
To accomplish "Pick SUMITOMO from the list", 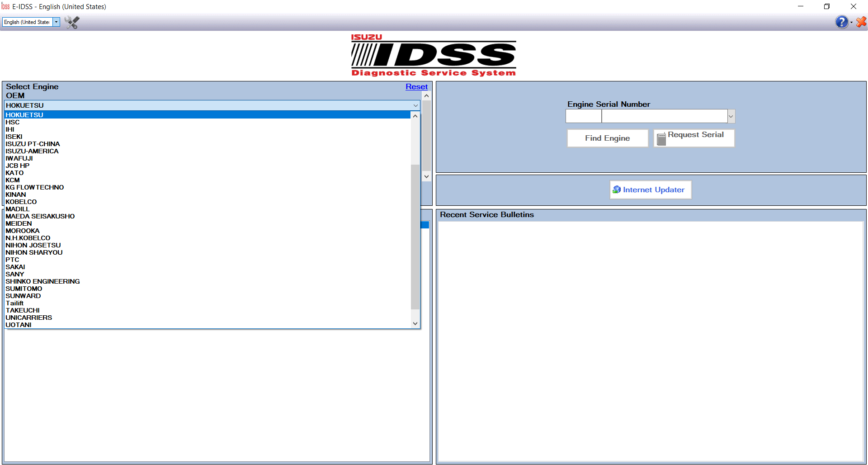I will click(208, 289).
